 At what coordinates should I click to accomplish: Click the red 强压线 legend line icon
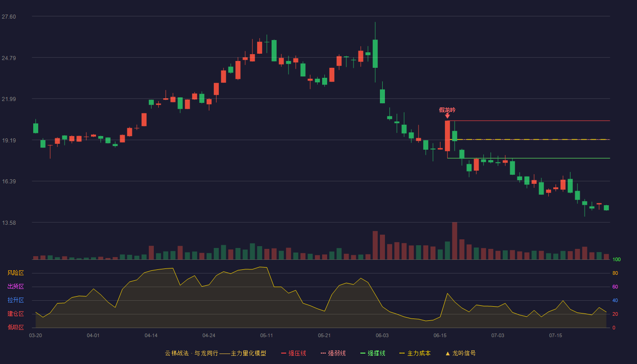[283, 353]
